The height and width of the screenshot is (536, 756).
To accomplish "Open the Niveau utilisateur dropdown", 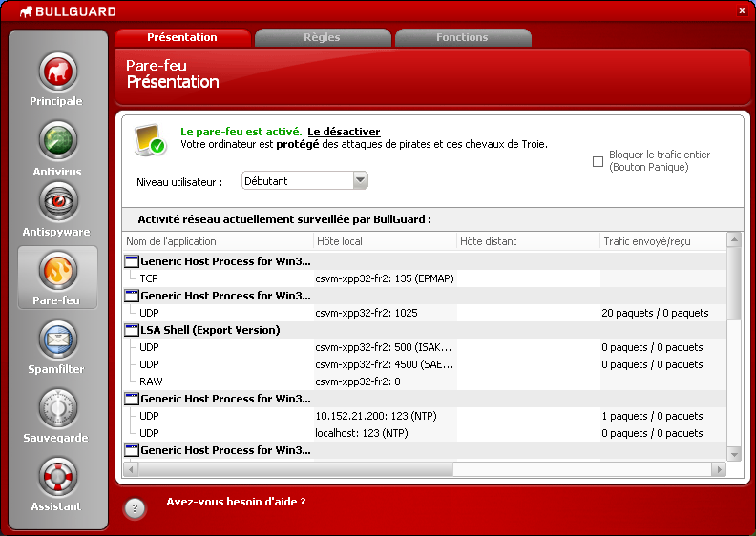I will [x=304, y=180].
